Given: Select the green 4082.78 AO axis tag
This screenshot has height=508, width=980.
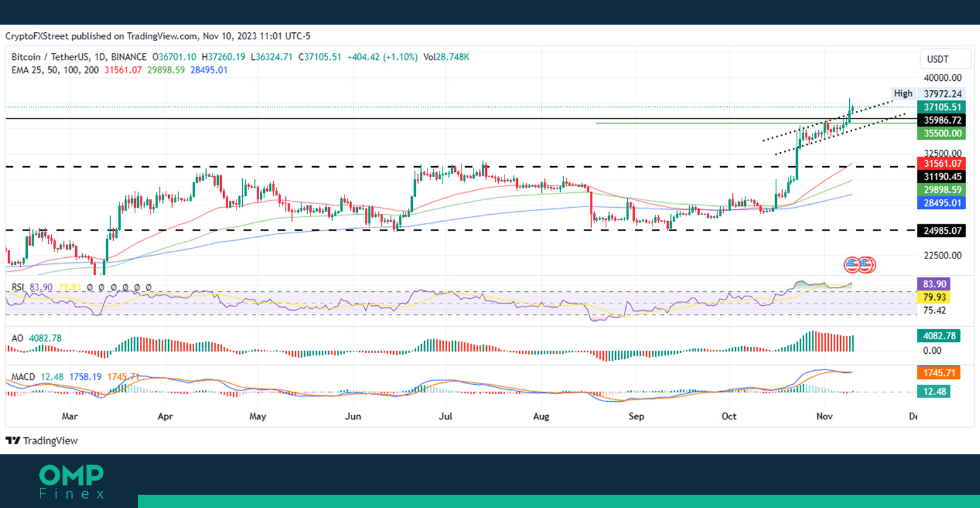Looking at the screenshot, I should click(x=938, y=336).
